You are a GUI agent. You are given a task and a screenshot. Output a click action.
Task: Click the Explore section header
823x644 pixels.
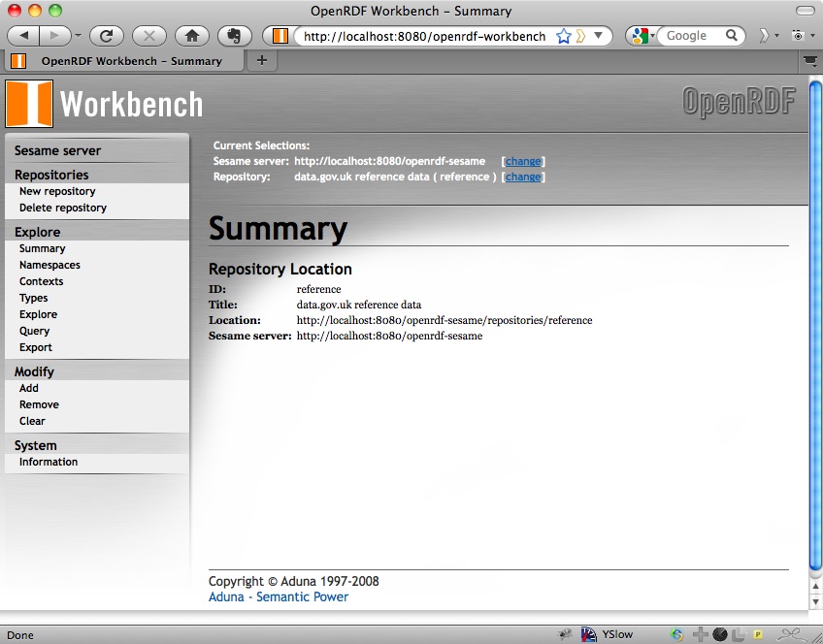click(37, 232)
